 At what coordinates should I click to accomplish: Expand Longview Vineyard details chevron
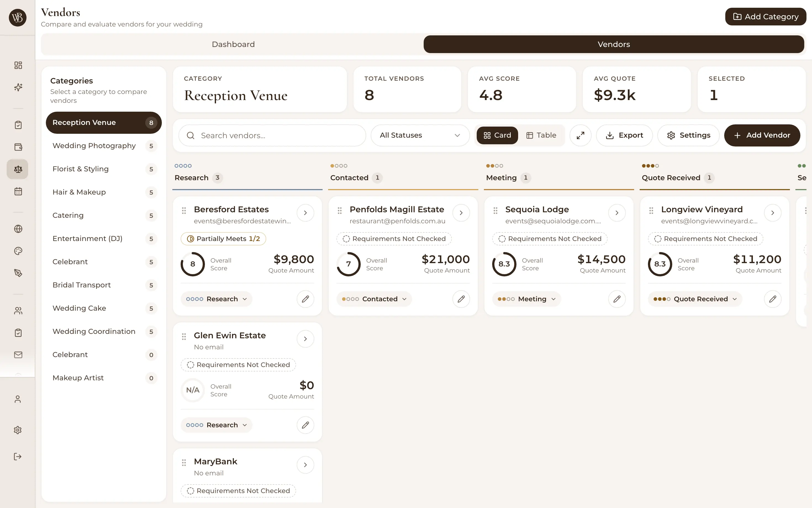click(x=773, y=213)
